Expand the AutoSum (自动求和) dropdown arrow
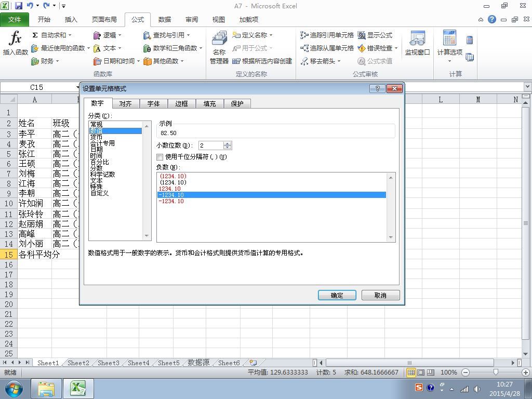The height and width of the screenshot is (399, 532). tap(70, 35)
